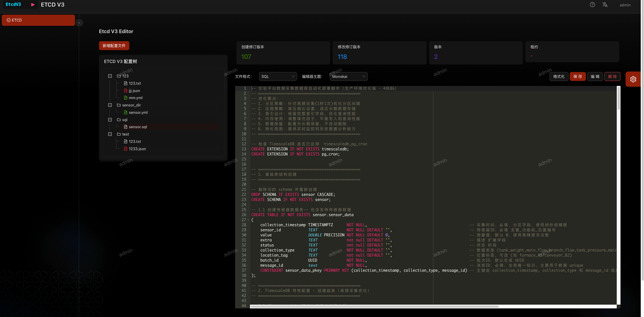Image resolution: width=644 pixels, height=317 pixels.
Task: Click the sensor.yml green file icon
Action: [x=126, y=112]
